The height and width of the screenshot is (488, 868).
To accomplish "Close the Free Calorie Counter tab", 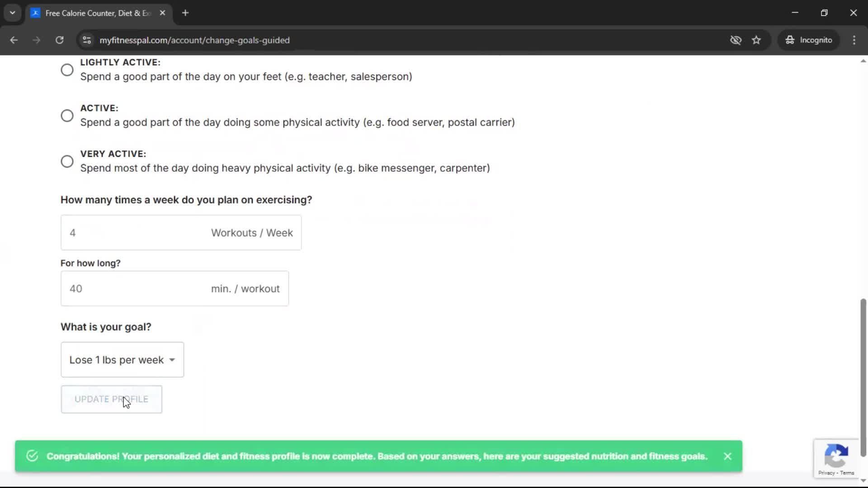I will (162, 13).
